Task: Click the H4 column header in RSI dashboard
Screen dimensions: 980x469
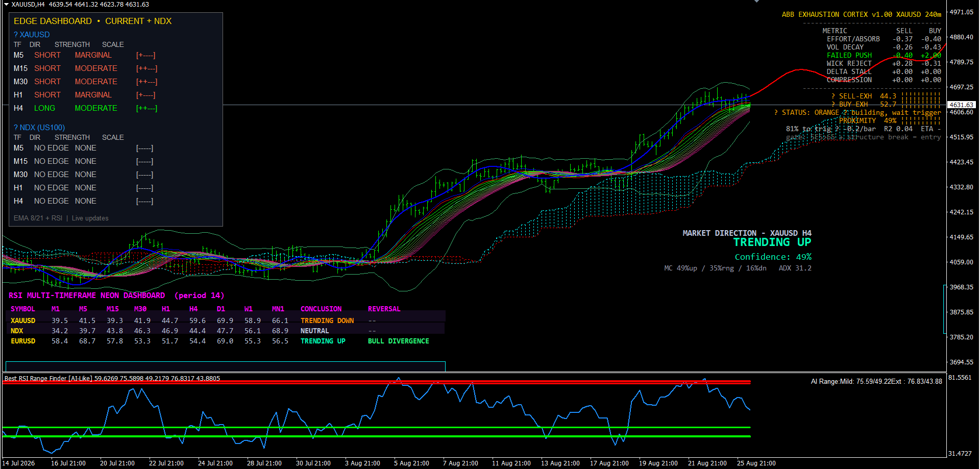Action: pos(193,309)
